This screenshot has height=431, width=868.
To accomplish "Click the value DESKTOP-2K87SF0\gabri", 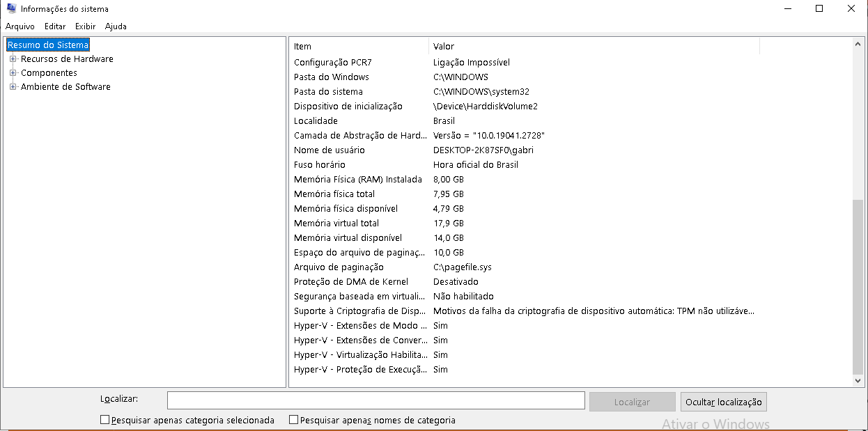I will tap(483, 150).
